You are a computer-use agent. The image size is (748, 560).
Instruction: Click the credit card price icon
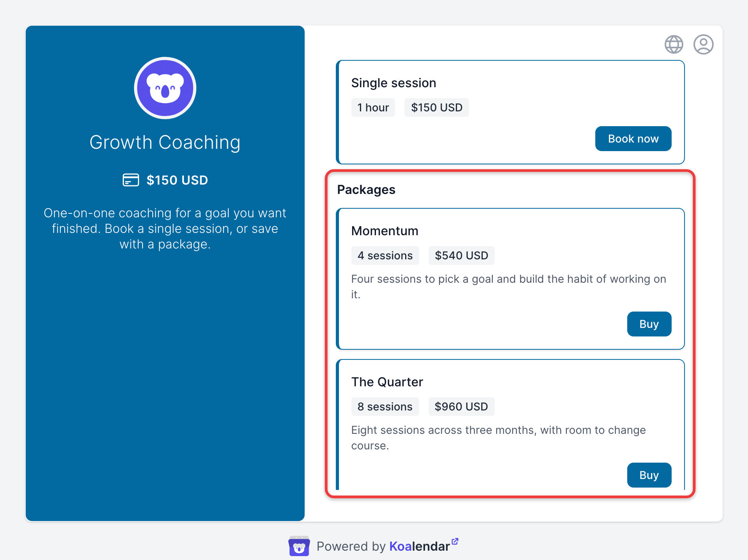131,180
